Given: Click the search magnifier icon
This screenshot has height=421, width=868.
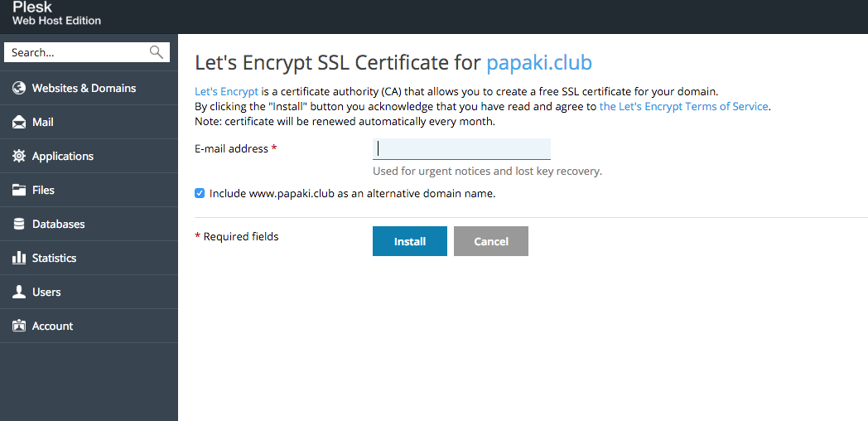Looking at the screenshot, I should (x=156, y=52).
